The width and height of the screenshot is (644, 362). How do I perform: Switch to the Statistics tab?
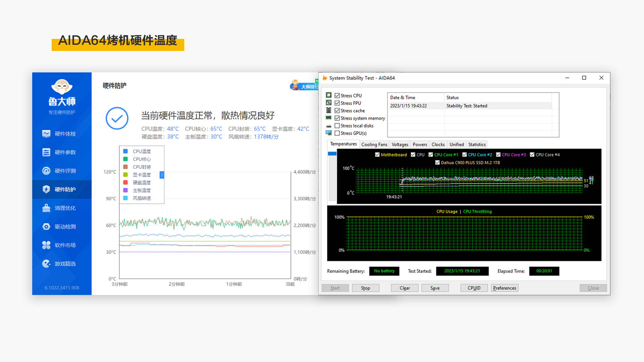point(477,144)
